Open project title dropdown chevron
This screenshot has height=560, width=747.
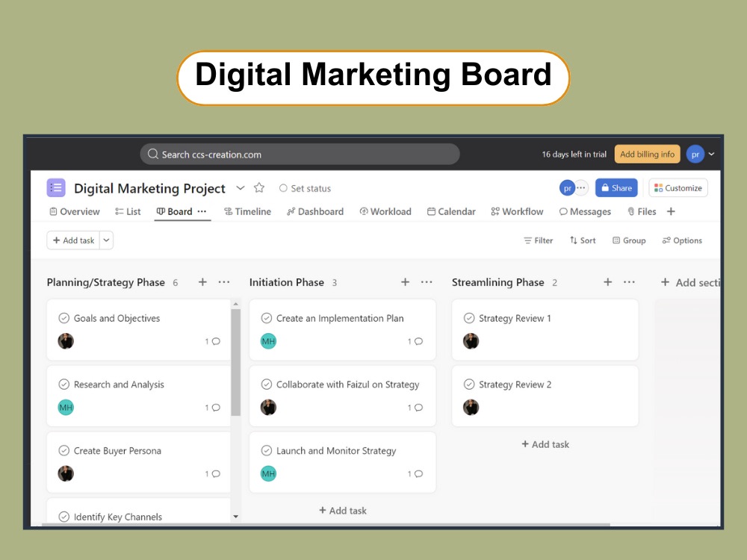[x=241, y=188]
